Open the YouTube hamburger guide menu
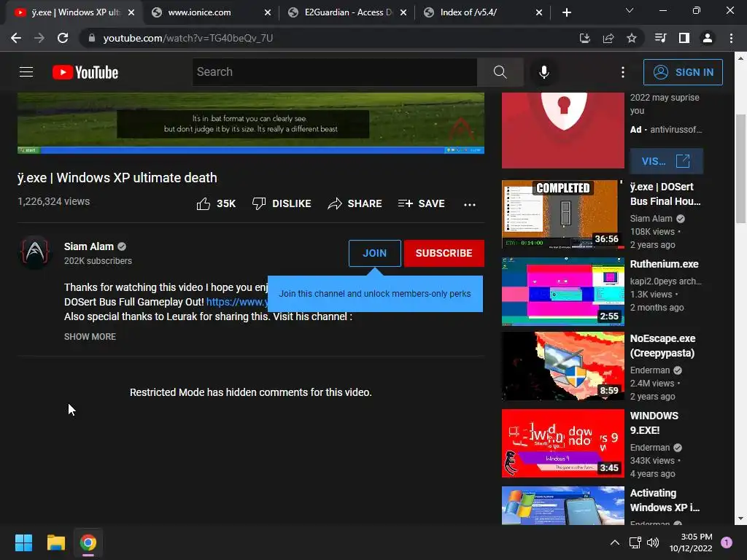 [x=26, y=72]
